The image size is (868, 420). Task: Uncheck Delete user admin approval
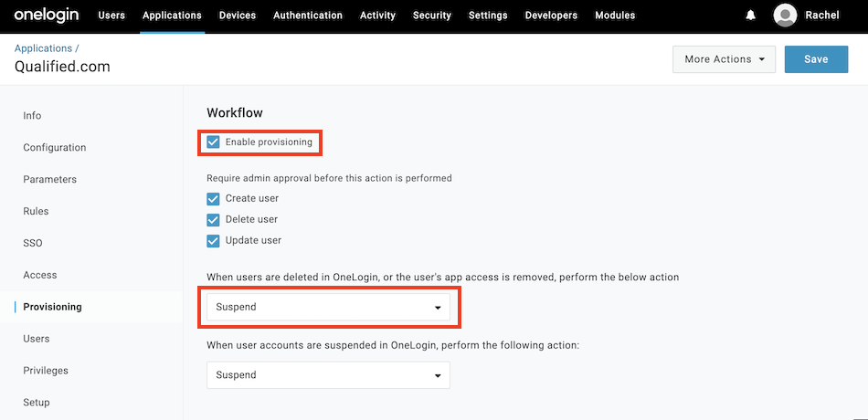(213, 220)
